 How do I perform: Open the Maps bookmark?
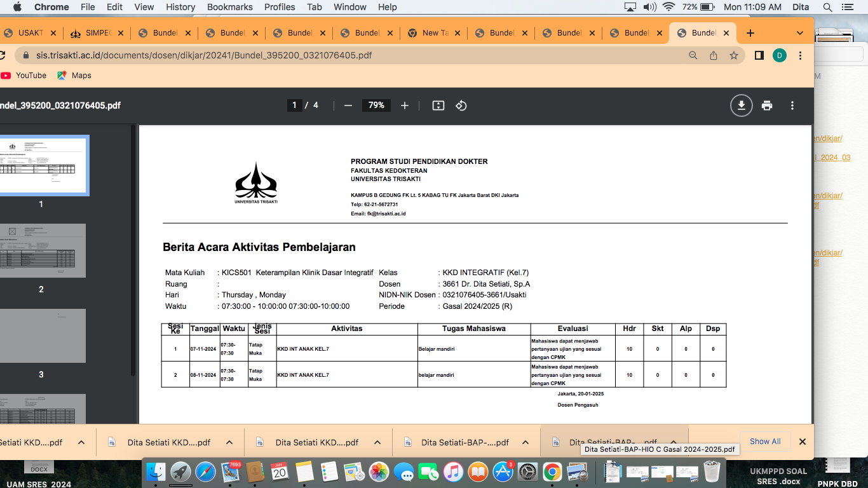click(74, 75)
